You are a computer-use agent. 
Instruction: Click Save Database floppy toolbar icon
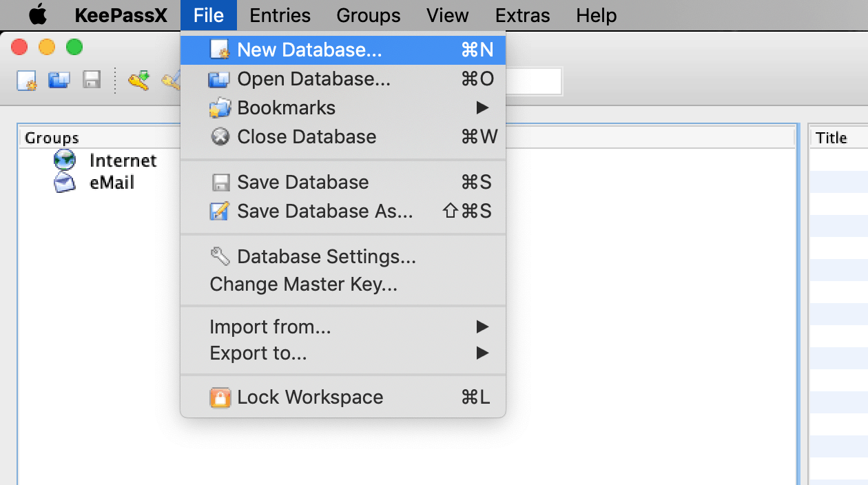[x=92, y=80]
